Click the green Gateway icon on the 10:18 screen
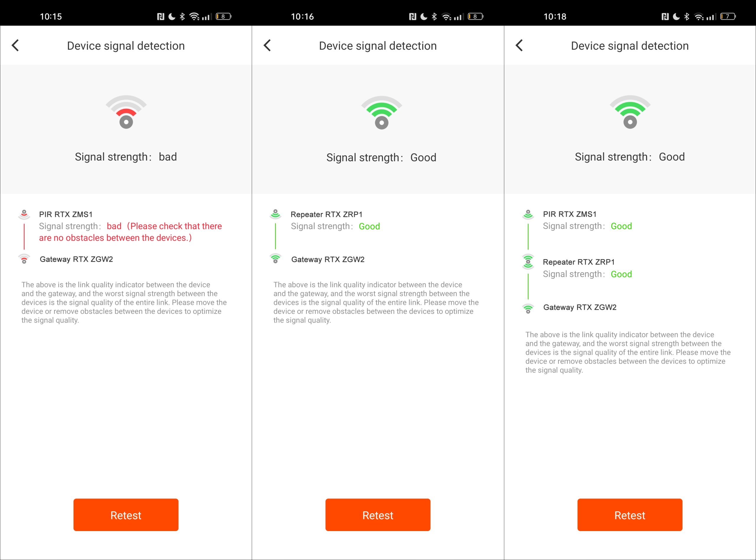 pyautogui.click(x=528, y=308)
